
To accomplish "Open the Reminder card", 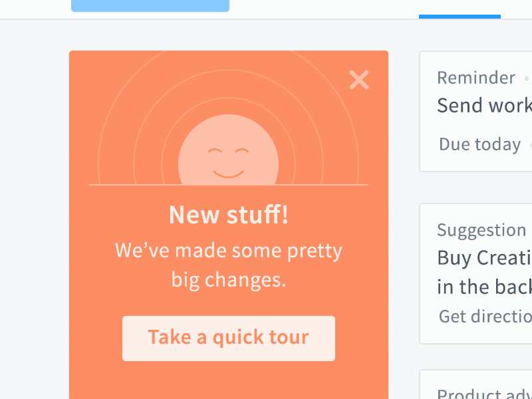I will click(x=475, y=111).
